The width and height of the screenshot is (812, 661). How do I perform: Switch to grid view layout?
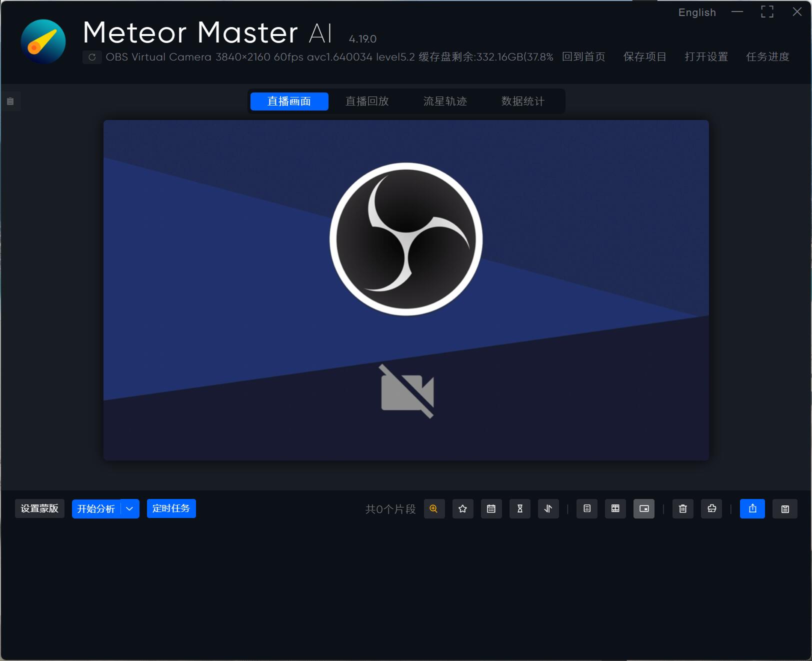click(x=615, y=508)
